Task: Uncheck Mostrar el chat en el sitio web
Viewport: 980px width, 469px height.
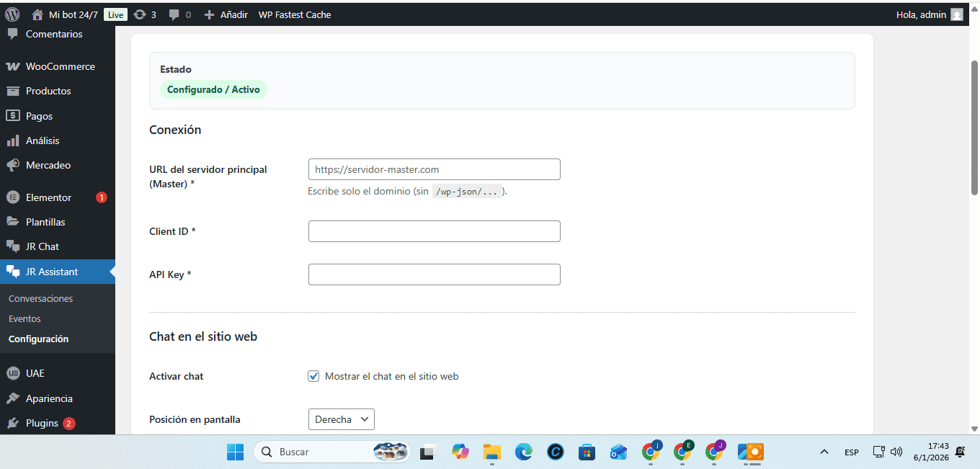Action: pyautogui.click(x=313, y=375)
